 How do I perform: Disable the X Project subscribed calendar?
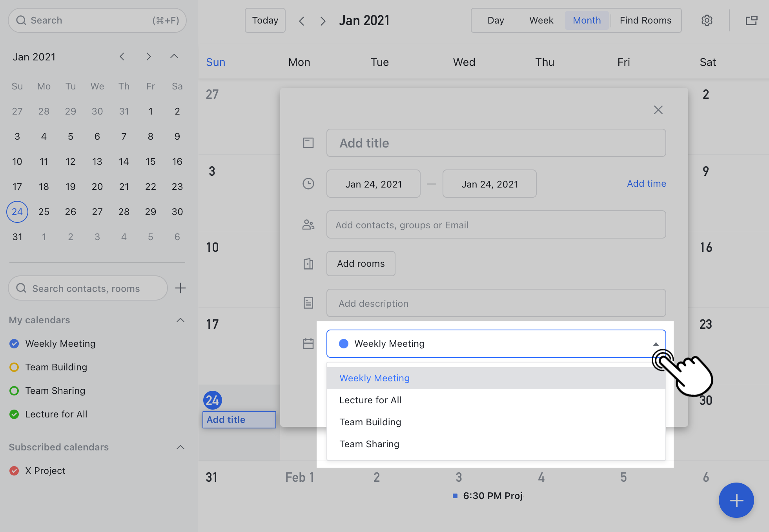tap(14, 470)
